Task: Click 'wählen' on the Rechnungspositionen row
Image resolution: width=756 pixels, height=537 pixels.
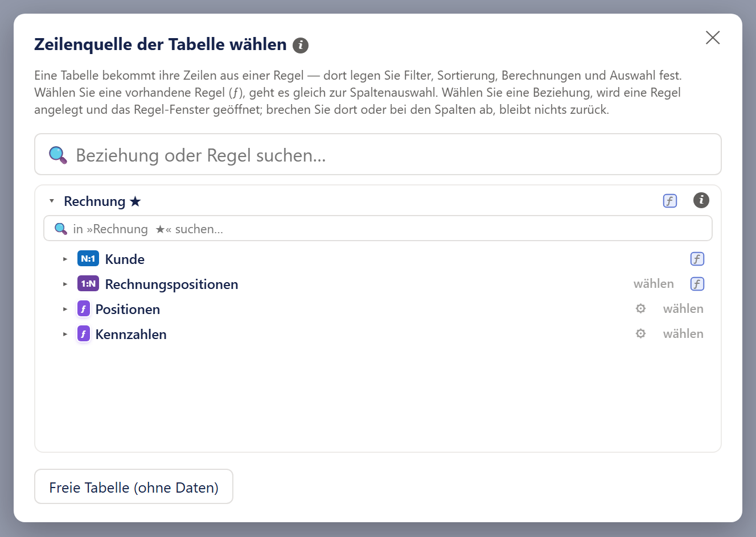Action: [x=654, y=284]
